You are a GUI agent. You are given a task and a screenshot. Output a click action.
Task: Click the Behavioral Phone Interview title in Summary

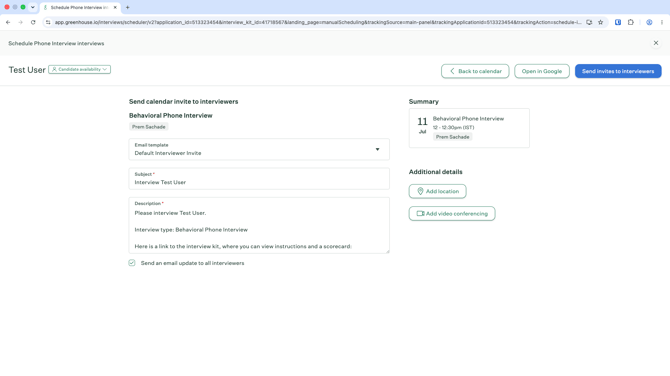(468, 119)
